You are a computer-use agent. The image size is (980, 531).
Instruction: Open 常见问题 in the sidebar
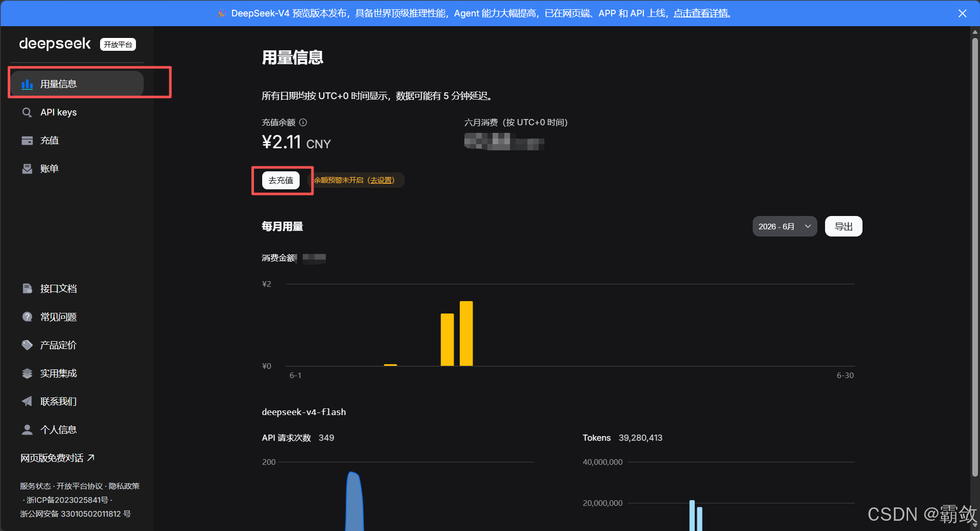76,317
